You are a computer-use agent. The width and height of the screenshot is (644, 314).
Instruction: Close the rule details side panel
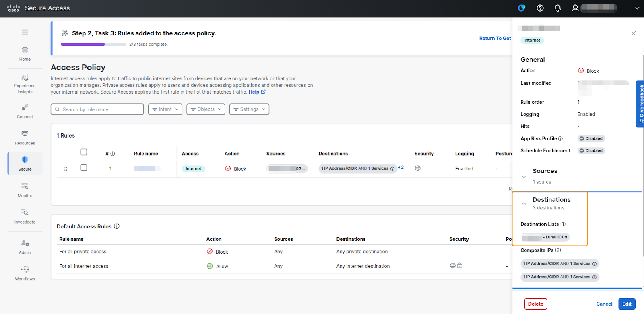click(633, 33)
